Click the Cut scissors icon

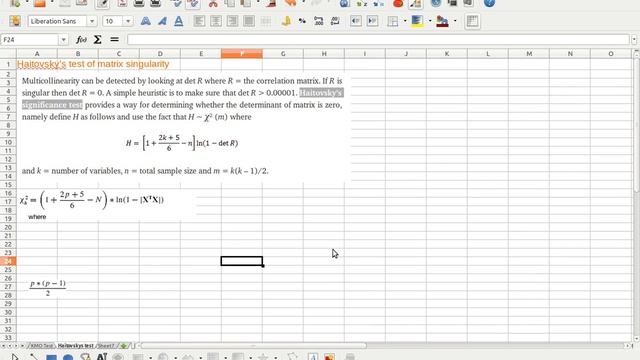(213, 4)
